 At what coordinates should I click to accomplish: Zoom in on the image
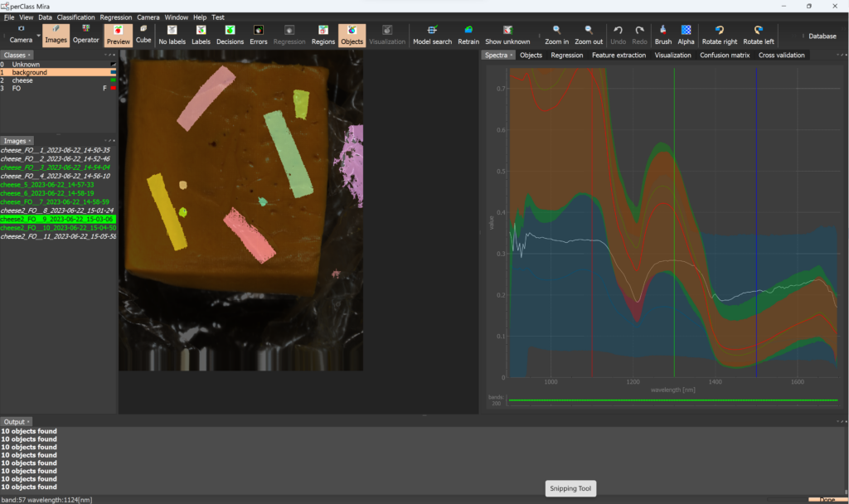coord(556,34)
